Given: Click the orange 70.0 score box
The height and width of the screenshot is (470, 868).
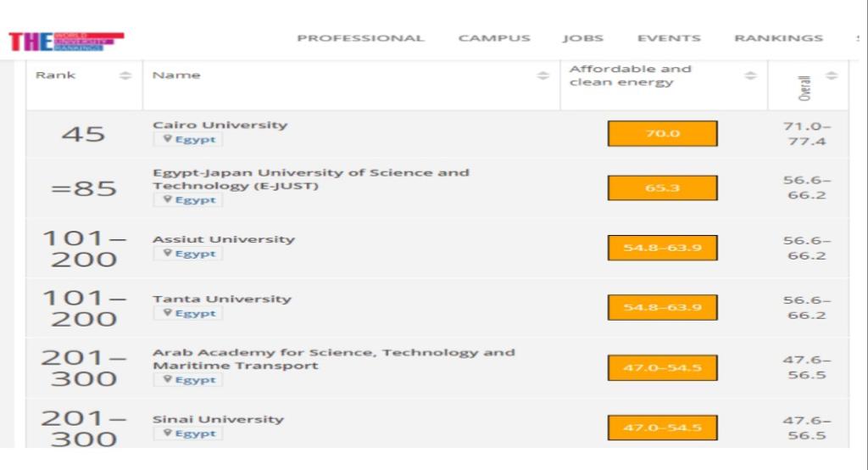Looking at the screenshot, I should click(663, 133).
